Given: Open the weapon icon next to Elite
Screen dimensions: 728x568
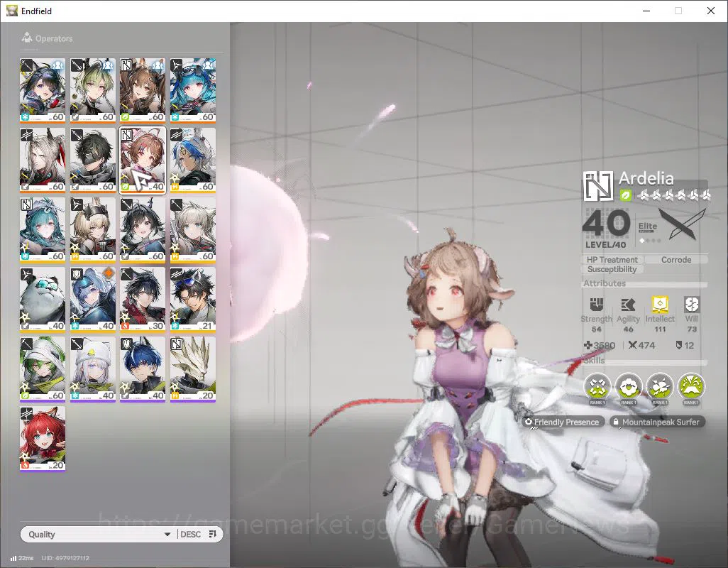Looking at the screenshot, I should click(683, 224).
